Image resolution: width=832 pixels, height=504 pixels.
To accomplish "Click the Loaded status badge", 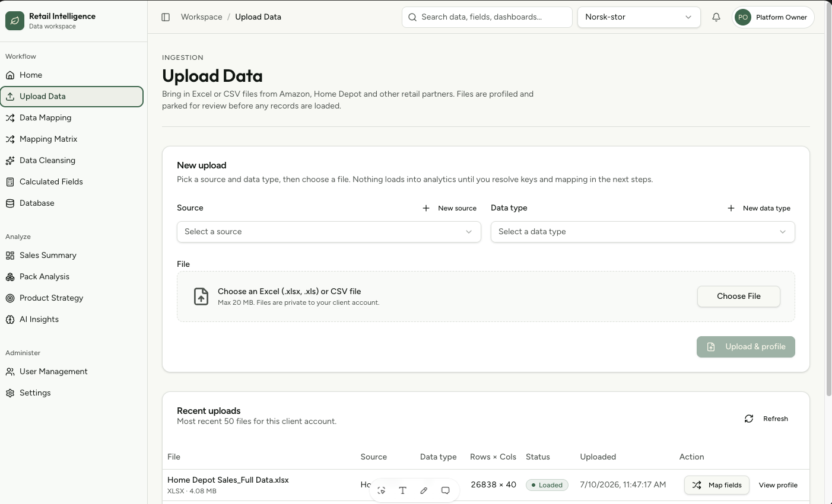I will coord(547,485).
